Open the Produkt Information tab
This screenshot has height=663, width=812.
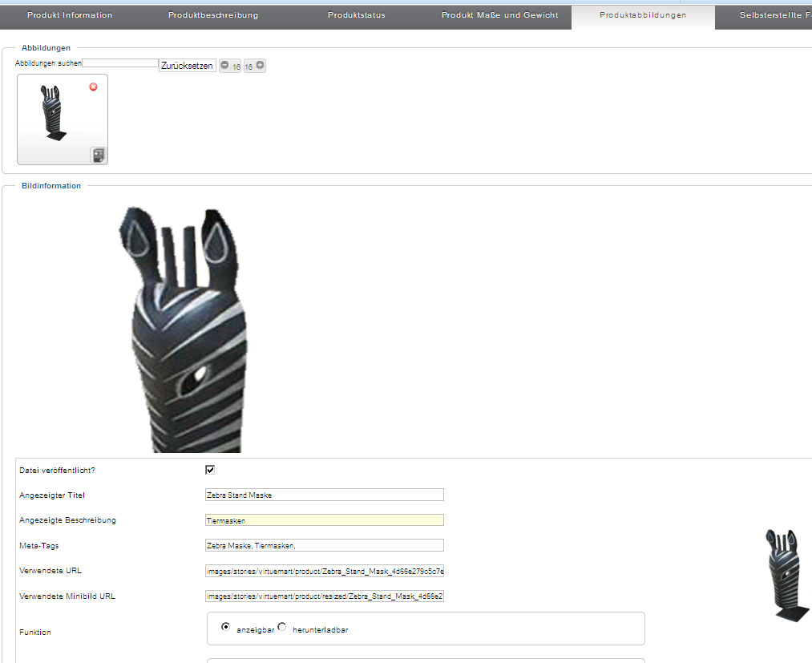[x=70, y=15]
